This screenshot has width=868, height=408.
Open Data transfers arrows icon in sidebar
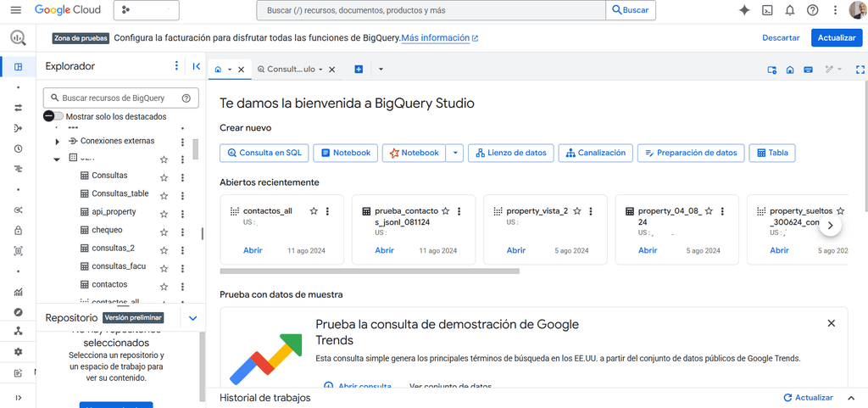[x=19, y=108]
